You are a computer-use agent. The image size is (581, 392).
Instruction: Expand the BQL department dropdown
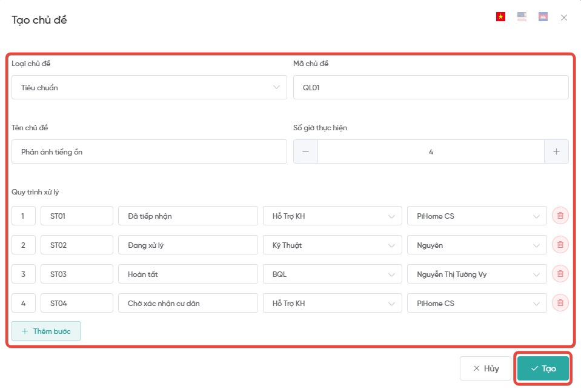click(x=332, y=274)
